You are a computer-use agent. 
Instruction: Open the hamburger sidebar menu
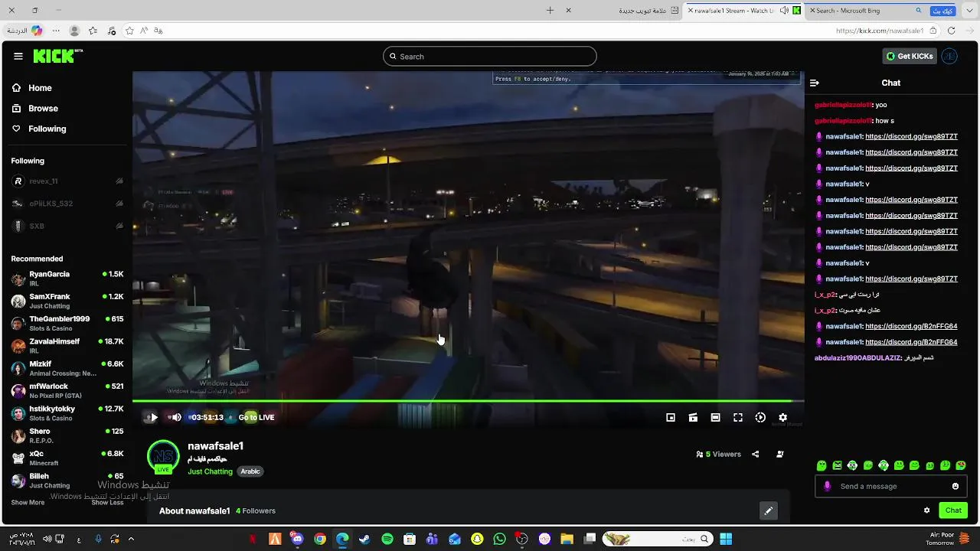(18, 56)
